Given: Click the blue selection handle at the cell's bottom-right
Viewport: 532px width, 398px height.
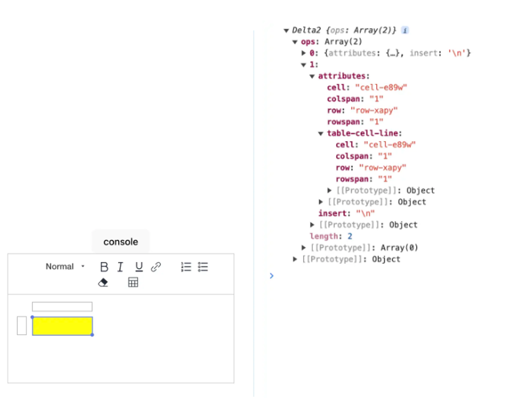Looking at the screenshot, I should [92, 335].
